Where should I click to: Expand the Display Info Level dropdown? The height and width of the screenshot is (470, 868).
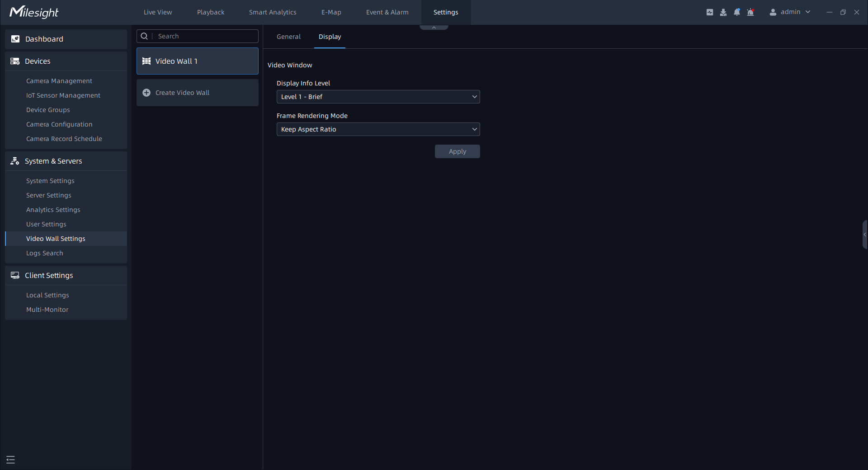click(x=378, y=97)
